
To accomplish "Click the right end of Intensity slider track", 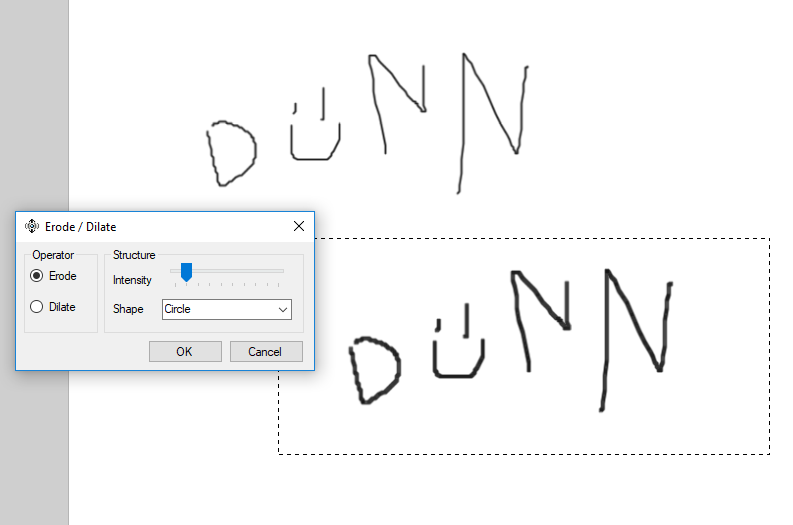I will (x=282, y=270).
